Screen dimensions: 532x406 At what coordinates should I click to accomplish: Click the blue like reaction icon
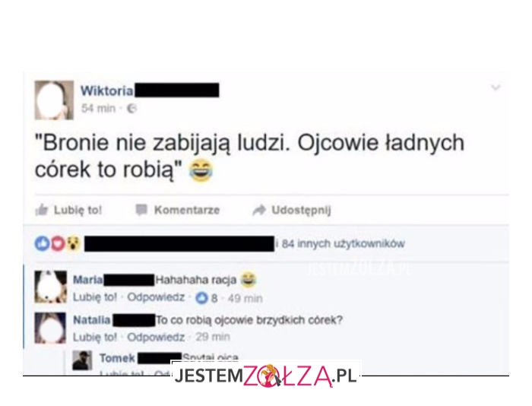[x=42, y=243]
